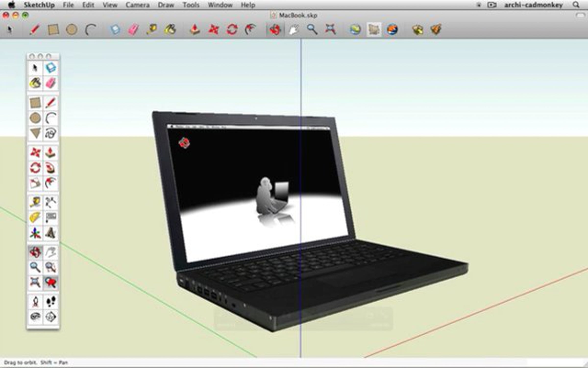The width and height of the screenshot is (588, 368).
Task: Open the Camera menu
Action: coord(137,5)
